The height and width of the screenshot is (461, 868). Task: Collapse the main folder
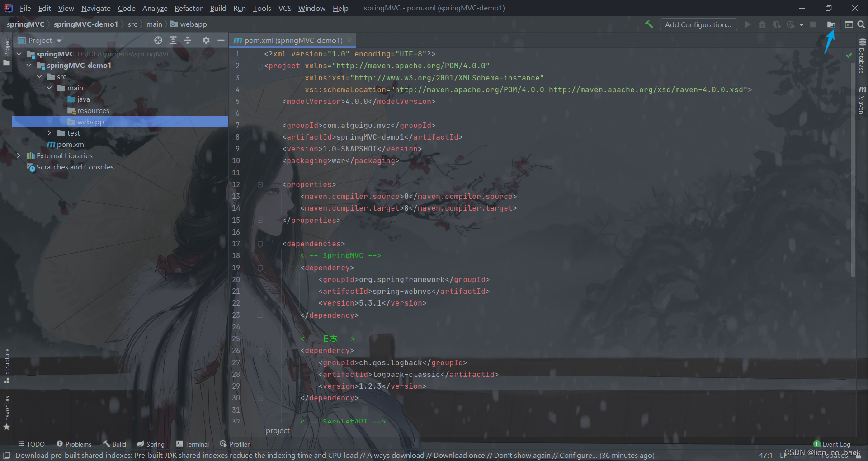pyautogui.click(x=49, y=88)
